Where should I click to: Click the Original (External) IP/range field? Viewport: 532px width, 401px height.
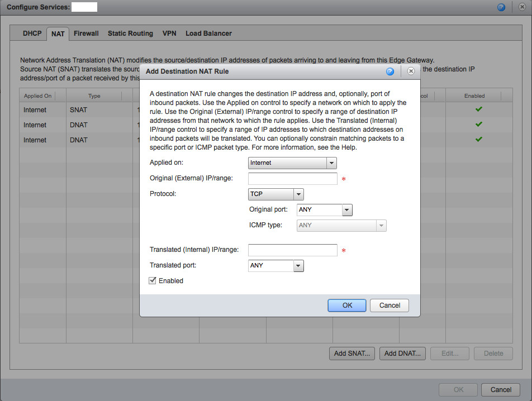(292, 179)
